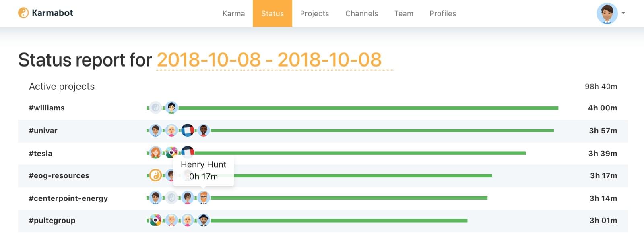Open the first avatar on #pultegroup row
644x233 pixels.
click(x=155, y=221)
